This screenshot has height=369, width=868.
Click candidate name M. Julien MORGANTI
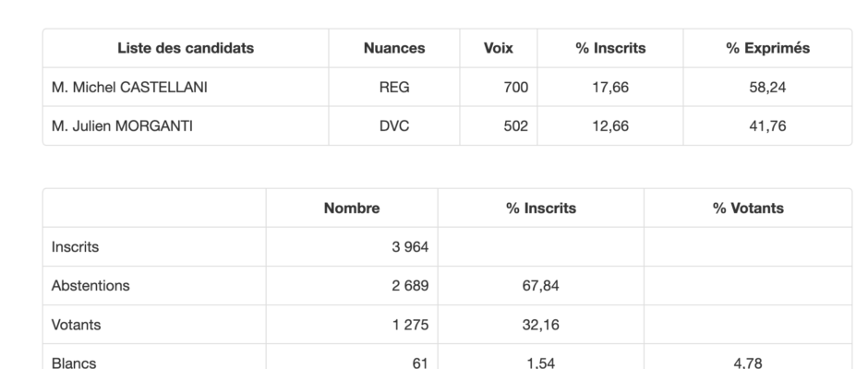click(x=122, y=126)
